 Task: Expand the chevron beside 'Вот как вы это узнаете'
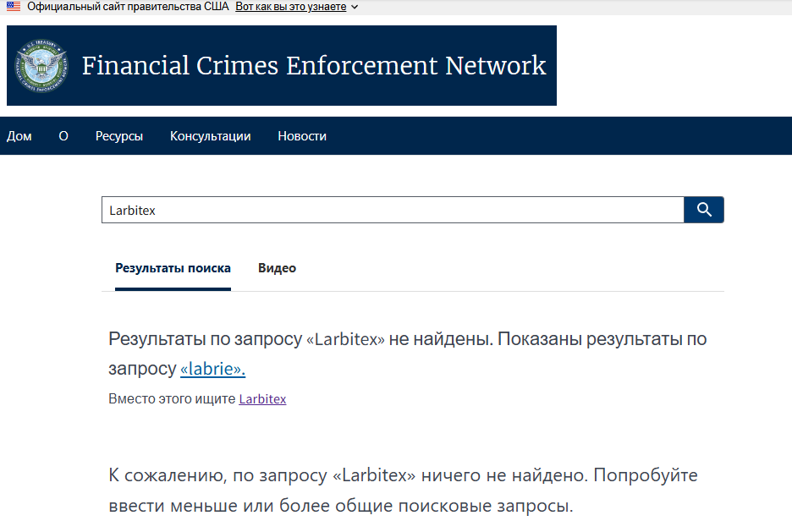click(355, 7)
